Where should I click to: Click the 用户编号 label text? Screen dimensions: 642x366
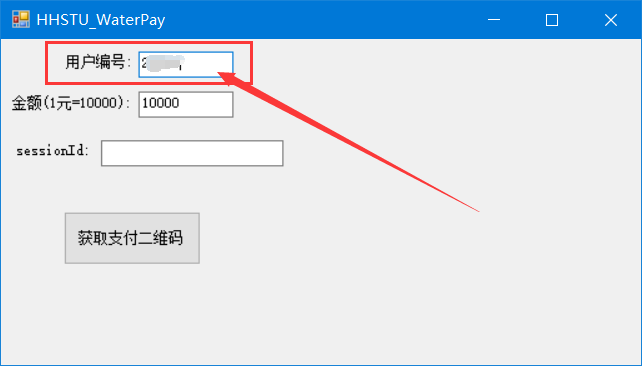click(x=98, y=63)
